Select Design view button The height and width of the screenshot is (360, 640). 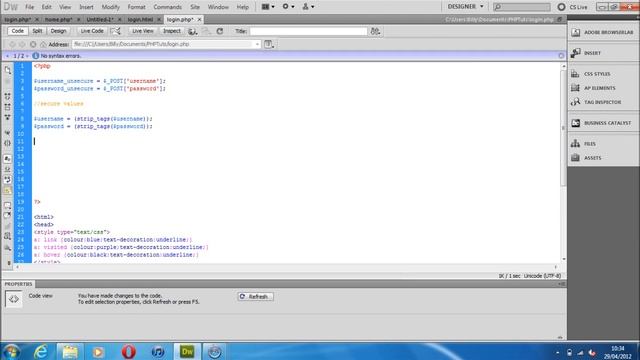click(58, 31)
